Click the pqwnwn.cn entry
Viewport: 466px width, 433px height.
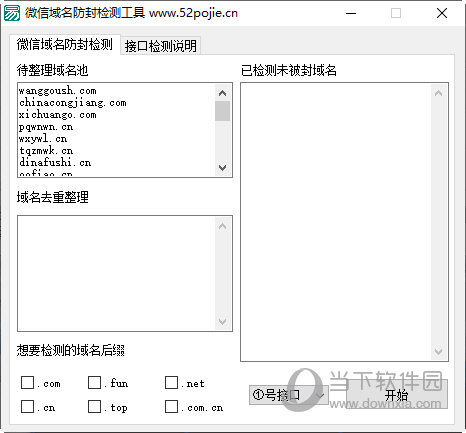pyautogui.click(x=46, y=126)
